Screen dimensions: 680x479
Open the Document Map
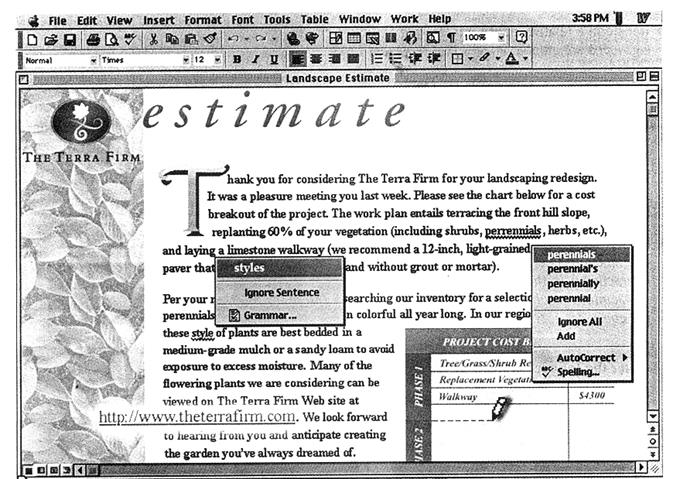[x=433, y=39]
